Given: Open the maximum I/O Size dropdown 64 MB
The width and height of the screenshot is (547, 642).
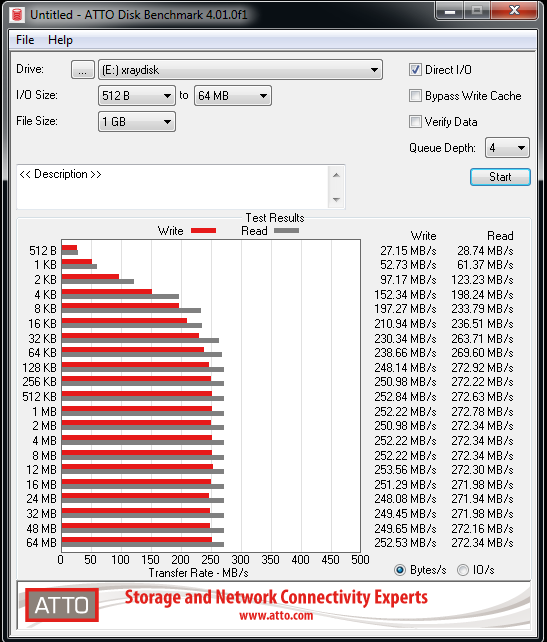Looking at the screenshot, I should (233, 96).
